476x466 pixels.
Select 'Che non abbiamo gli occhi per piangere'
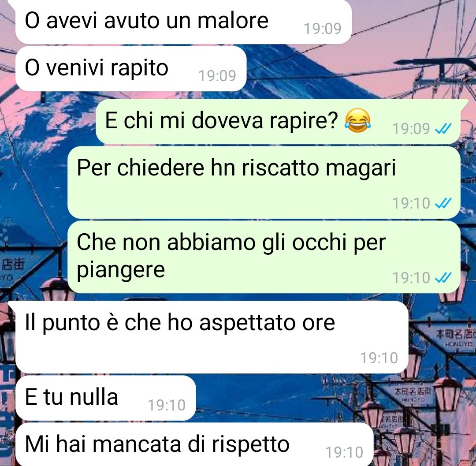click(264, 257)
